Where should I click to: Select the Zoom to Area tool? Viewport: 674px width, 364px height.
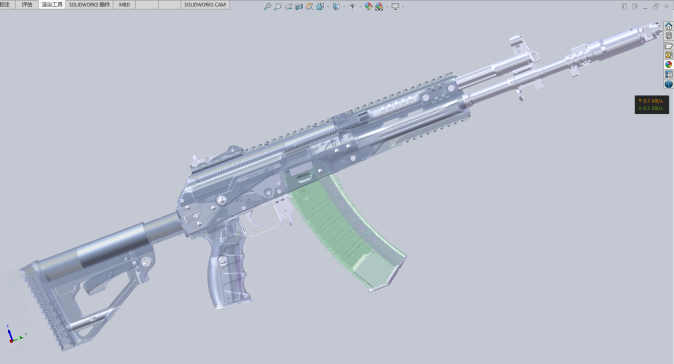click(278, 6)
